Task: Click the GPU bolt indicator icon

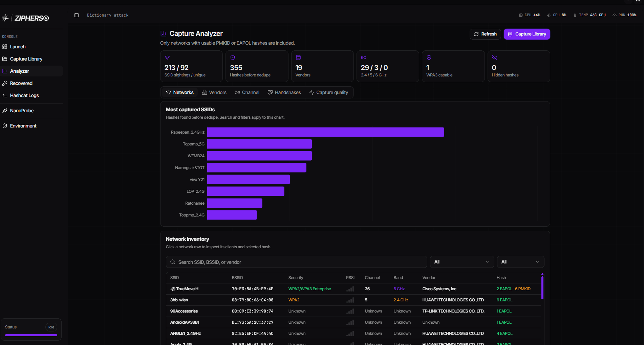Action: tap(549, 15)
